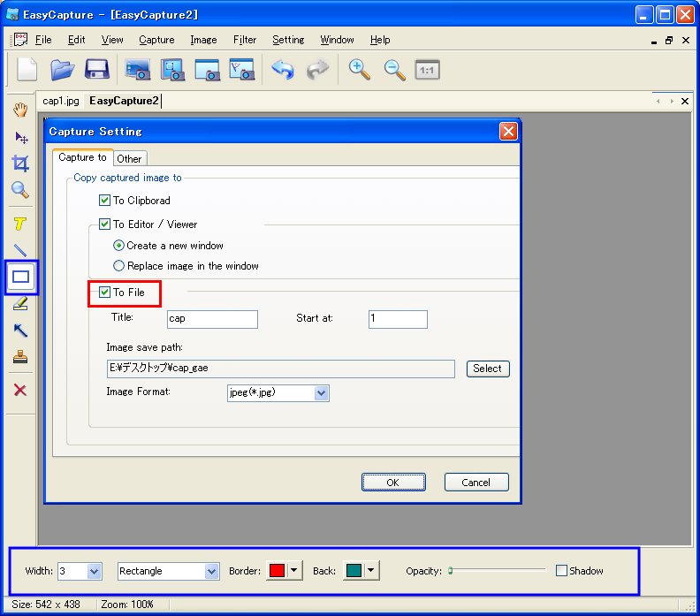
Task: Select the Stamp tool
Action: [x=20, y=357]
